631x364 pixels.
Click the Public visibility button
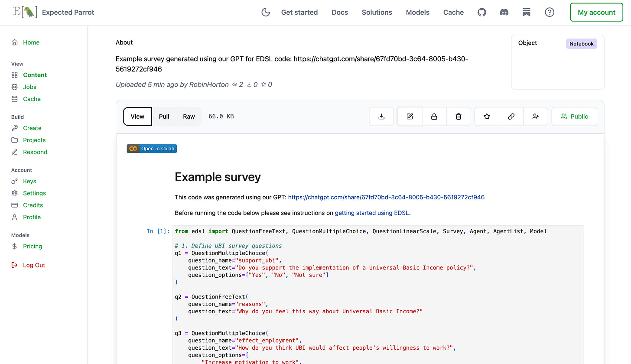[574, 117]
